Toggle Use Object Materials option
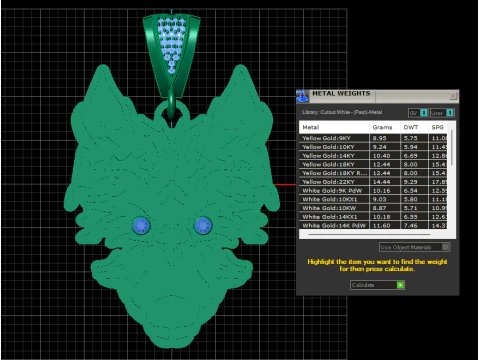The image size is (480, 360). pos(415,247)
